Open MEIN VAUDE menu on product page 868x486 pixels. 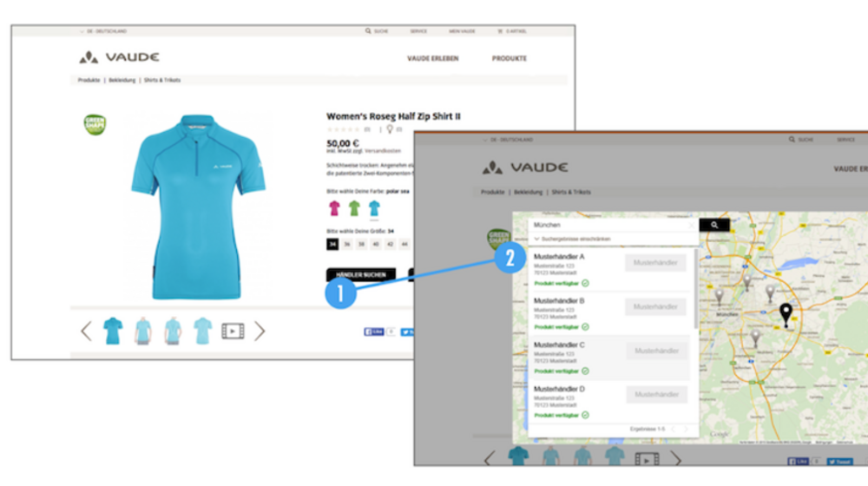pyautogui.click(x=463, y=31)
